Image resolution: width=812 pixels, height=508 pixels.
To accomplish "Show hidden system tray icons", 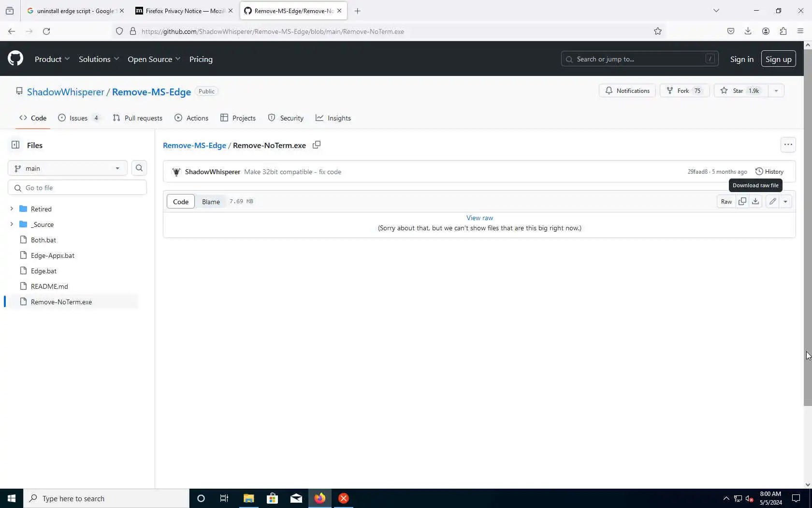I will (726, 498).
